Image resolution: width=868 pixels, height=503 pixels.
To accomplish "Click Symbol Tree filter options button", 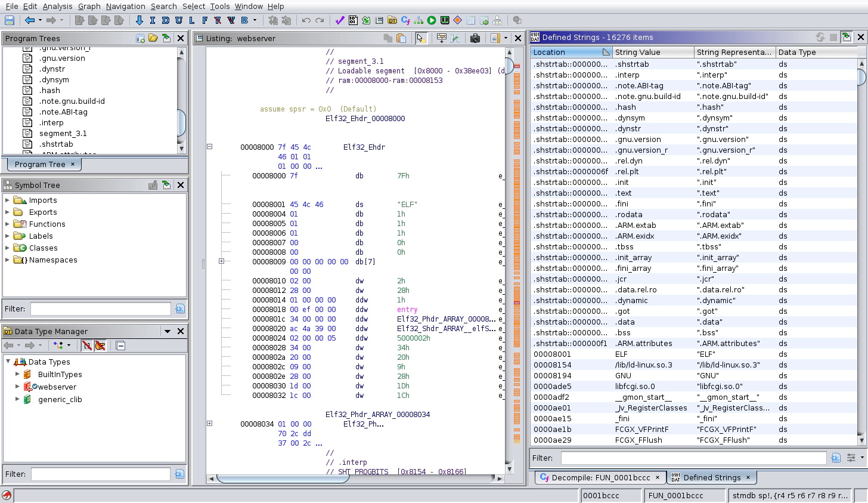I will [180, 308].
